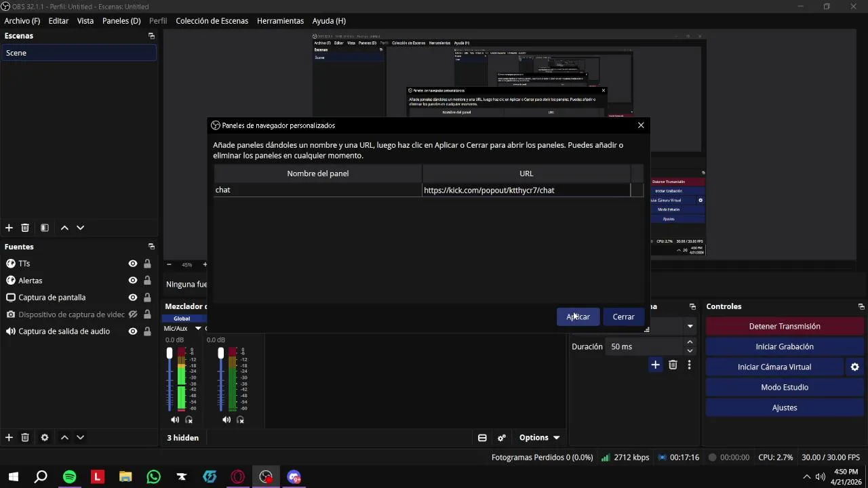
Task: Open the Paneles (D) menu
Action: [x=121, y=21]
